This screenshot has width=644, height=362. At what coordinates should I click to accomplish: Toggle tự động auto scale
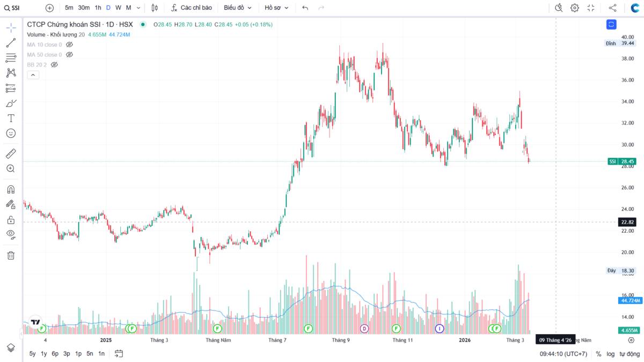630,354
